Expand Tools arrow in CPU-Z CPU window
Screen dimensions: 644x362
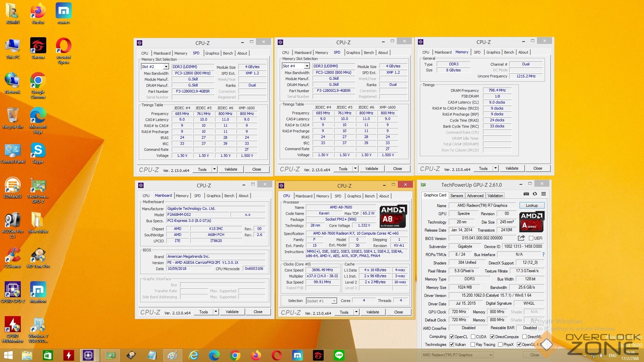pyautogui.click(x=356, y=312)
